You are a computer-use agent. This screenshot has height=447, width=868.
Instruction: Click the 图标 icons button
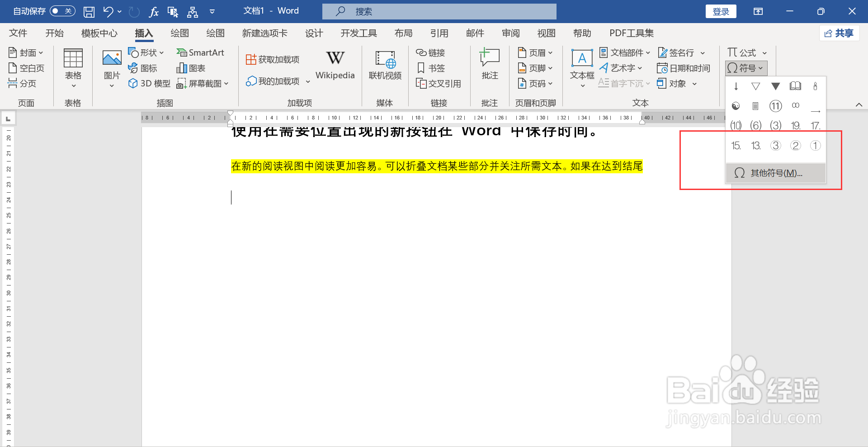(143, 68)
